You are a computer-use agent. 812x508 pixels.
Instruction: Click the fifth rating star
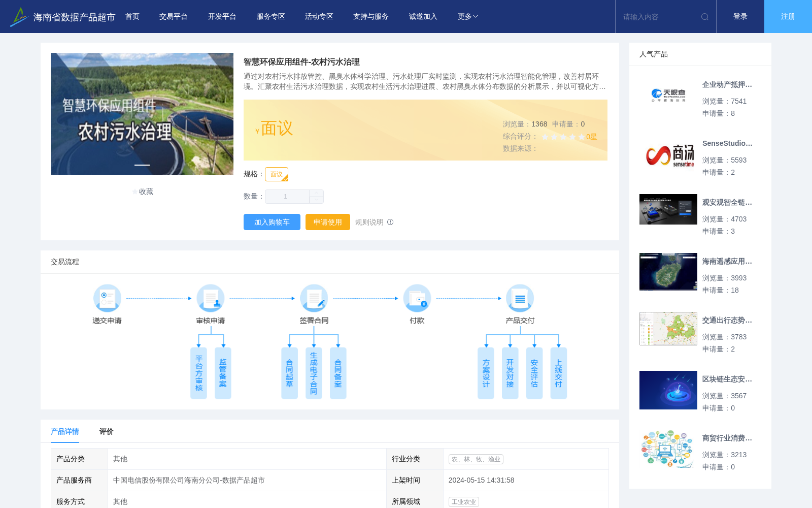[582, 137]
